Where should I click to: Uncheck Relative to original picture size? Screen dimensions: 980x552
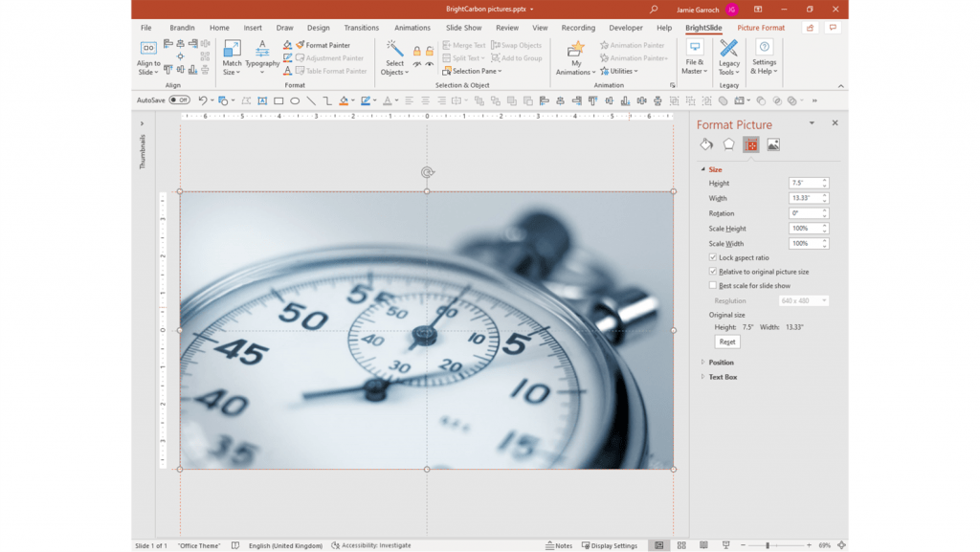(713, 271)
